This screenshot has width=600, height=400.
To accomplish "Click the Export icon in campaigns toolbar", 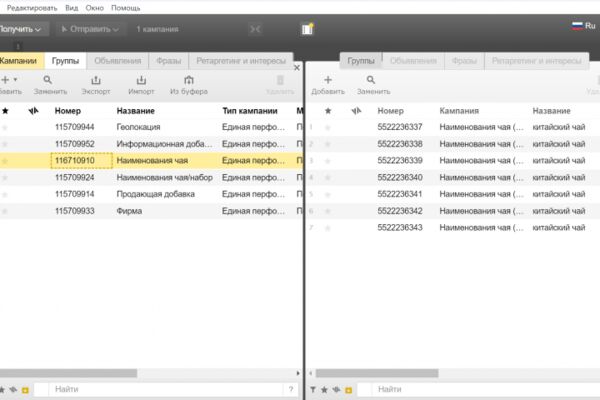I will (96, 80).
